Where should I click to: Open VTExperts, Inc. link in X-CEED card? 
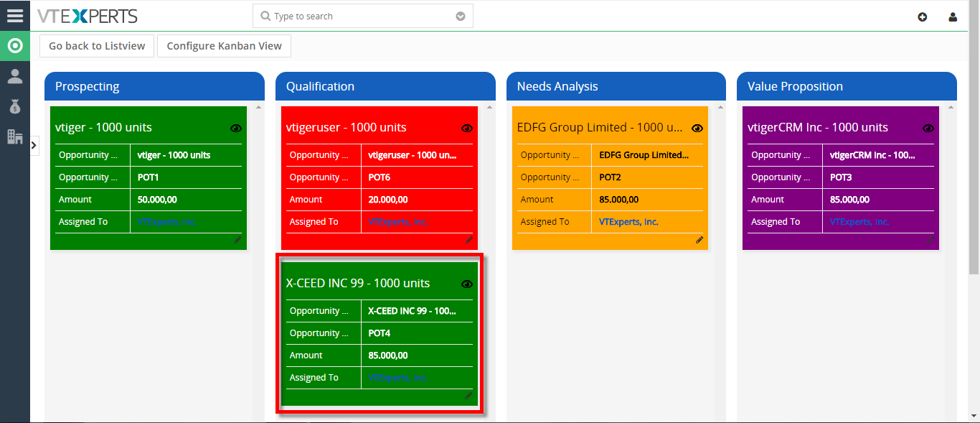(397, 378)
